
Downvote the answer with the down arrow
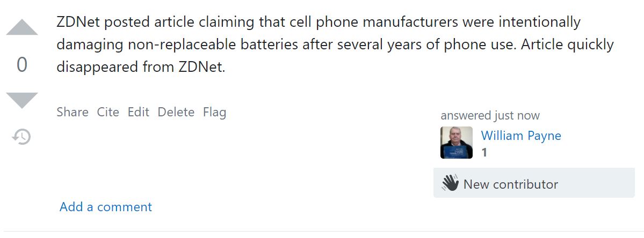point(22,100)
